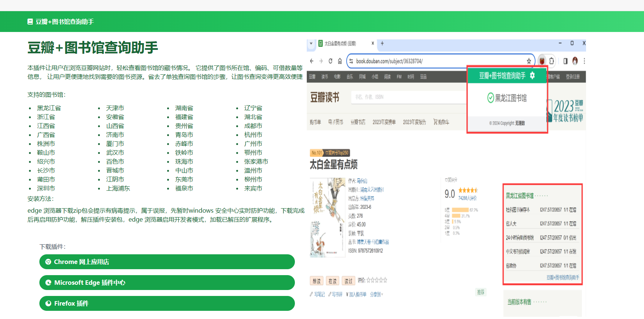Click the Firefox 插件 download button
This screenshot has height=319, width=644.
point(167,303)
